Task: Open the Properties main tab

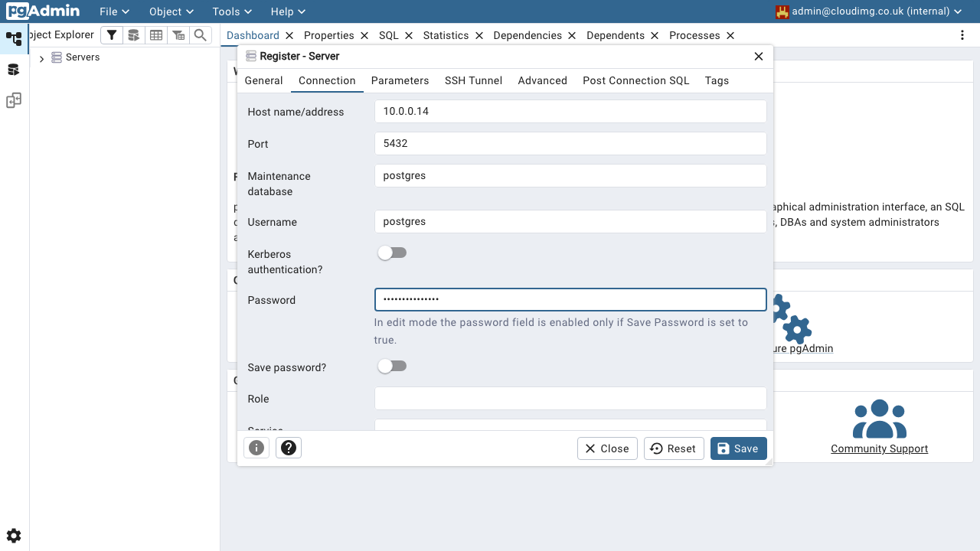Action: pyautogui.click(x=329, y=35)
